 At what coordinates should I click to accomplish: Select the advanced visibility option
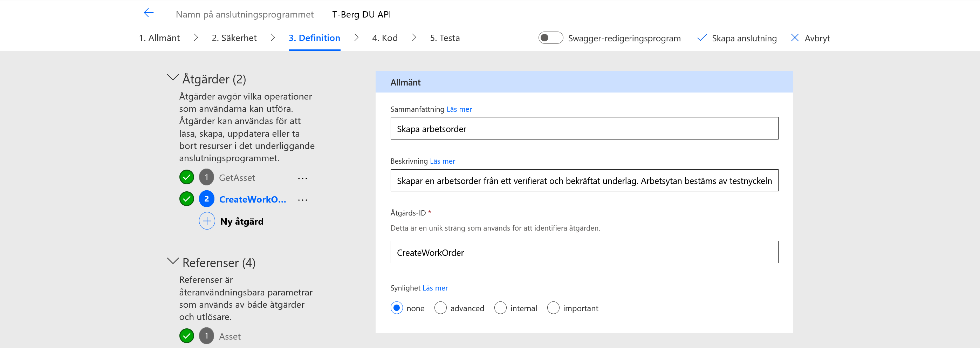[x=440, y=308]
